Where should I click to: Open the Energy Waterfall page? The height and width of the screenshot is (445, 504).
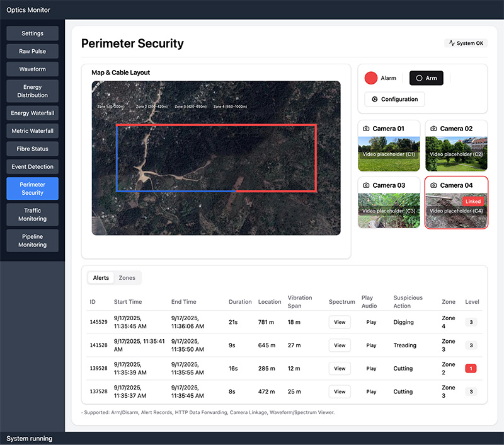32,113
